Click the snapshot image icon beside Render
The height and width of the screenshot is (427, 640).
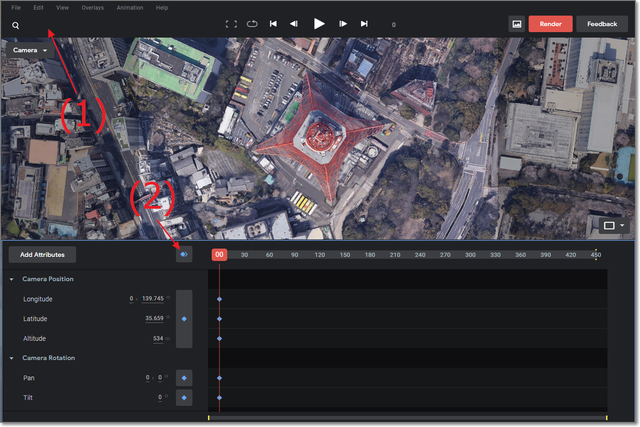coord(516,23)
